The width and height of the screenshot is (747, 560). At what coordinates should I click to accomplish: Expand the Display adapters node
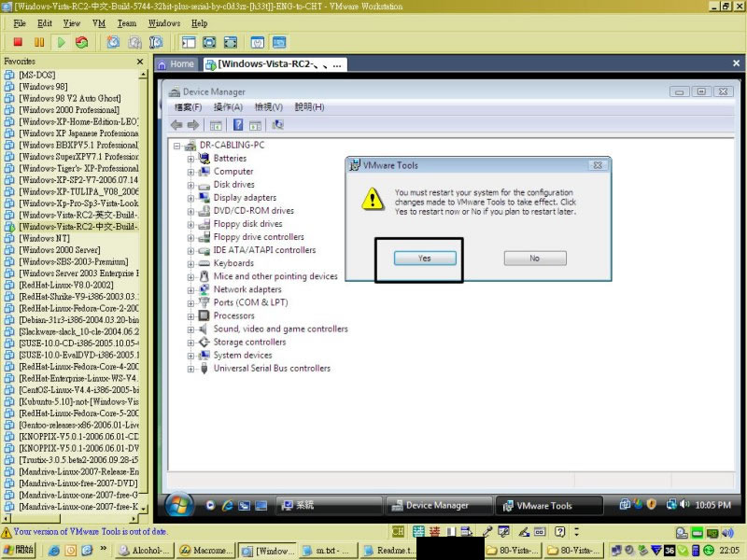click(190, 198)
